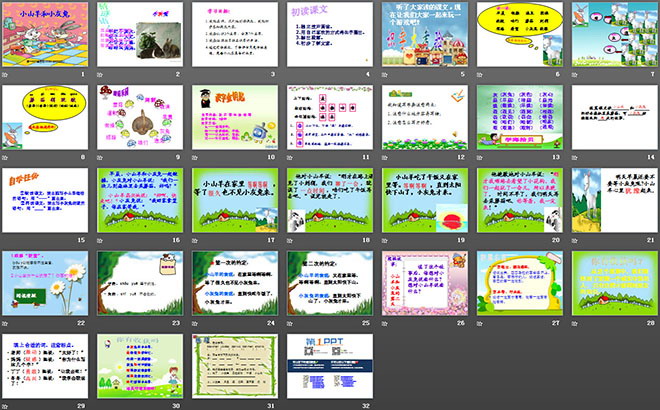Click the animation star under slide 7
This screenshot has width=660, height=410.
tap(575, 75)
